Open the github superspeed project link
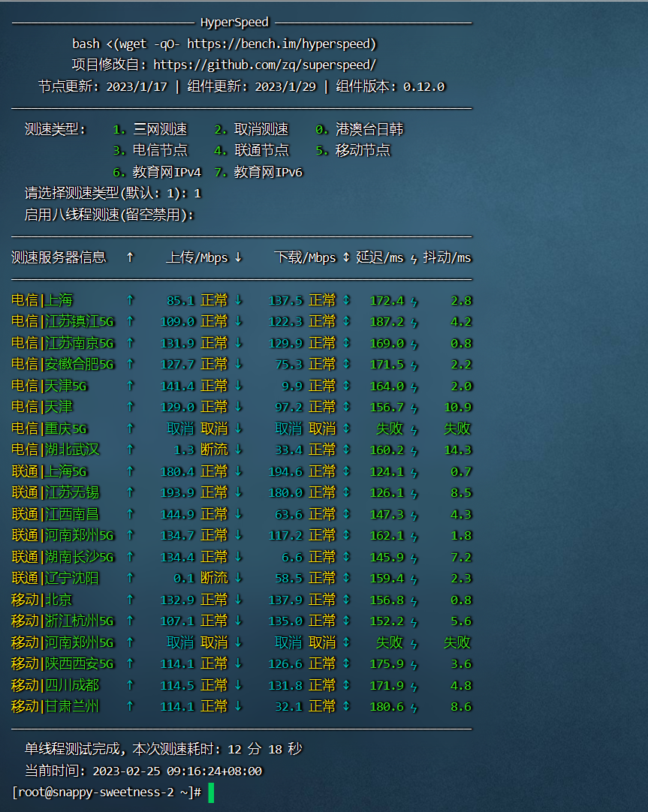 click(x=264, y=65)
